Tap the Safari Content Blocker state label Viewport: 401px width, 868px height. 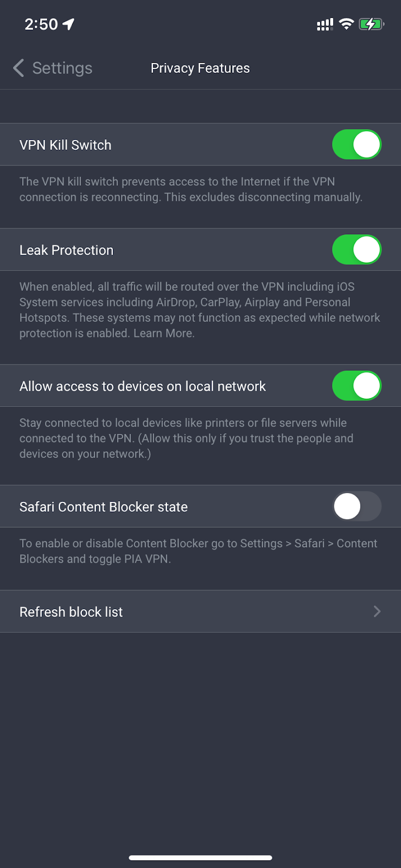click(x=104, y=507)
